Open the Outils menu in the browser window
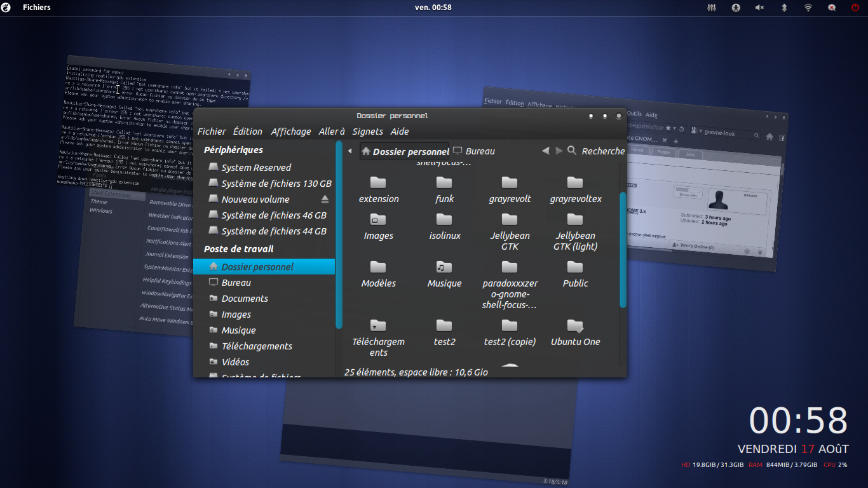This screenshot has height=488, width=868. pos(634,114)
